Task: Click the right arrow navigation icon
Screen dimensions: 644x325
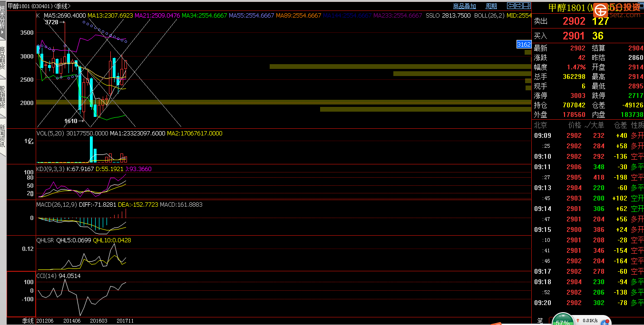Action: click(518, 6)
